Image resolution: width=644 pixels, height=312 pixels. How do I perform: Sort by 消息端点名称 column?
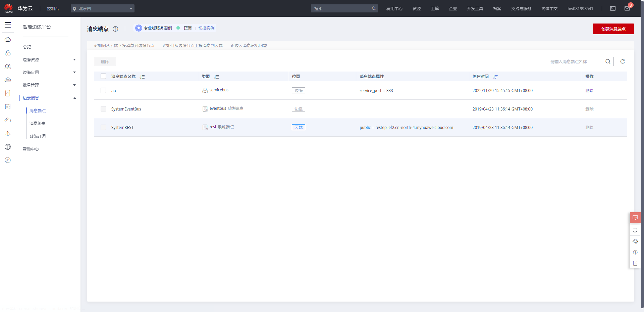(142, 77)
